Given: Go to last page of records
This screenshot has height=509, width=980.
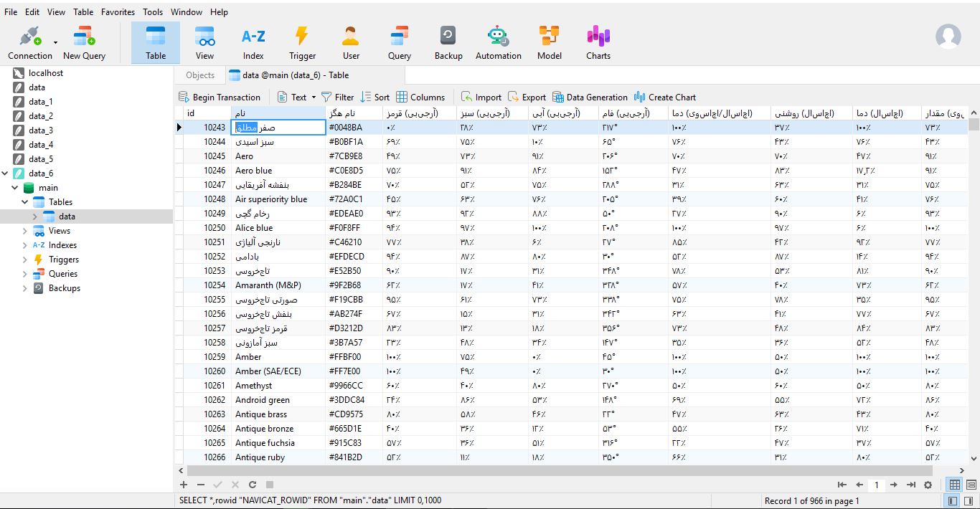Looking at the screenshot, I should 911,485.
